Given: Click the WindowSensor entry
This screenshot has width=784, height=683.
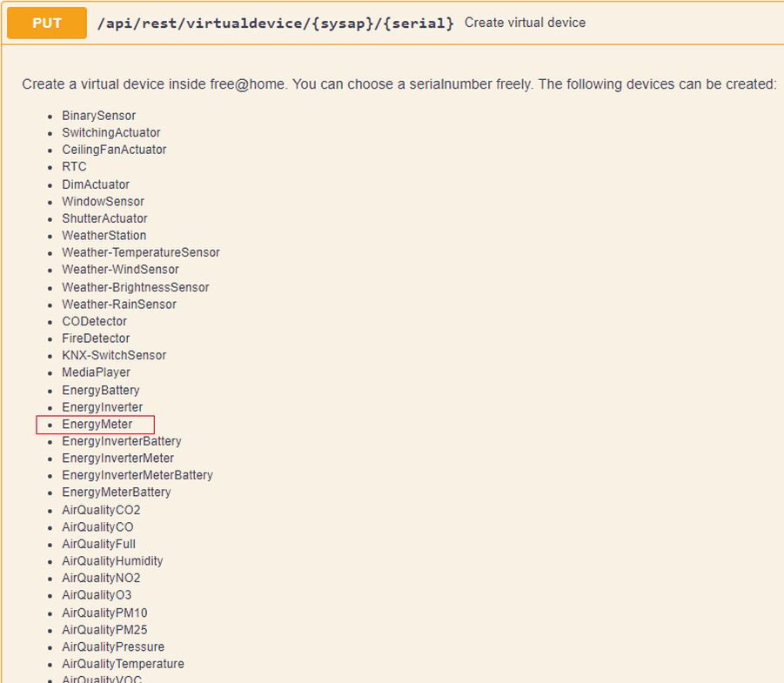Looking at the screenshot, I should click(103, 202).
